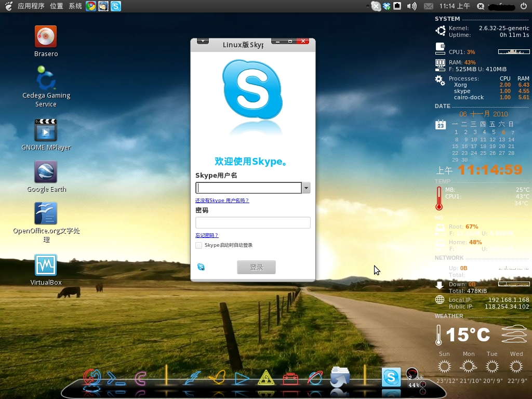Screen dimensions: 532x399
Task: Open the 系统 menu
Action: pyautogui.click(x=75, y=6)
